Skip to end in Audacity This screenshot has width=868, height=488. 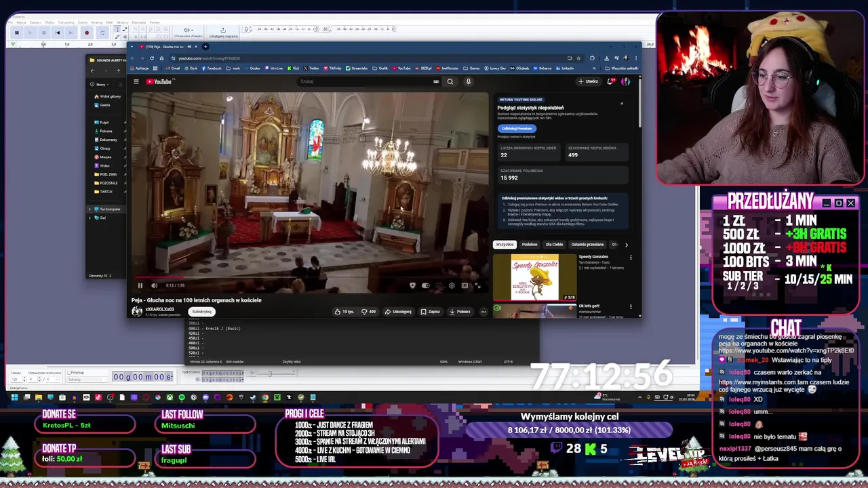(71, 33)
